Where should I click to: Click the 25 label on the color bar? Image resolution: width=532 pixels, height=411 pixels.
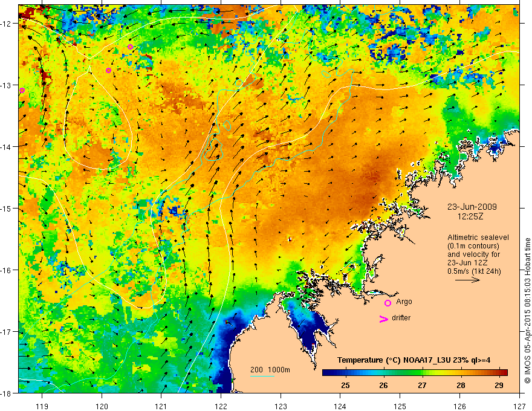345,386
